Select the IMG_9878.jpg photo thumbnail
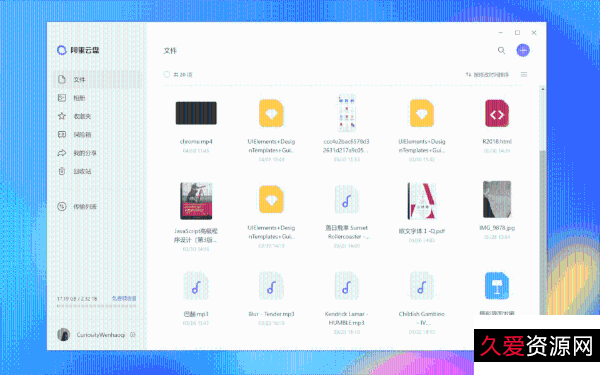The image size is (600, 375). click(x=497, y=199)
